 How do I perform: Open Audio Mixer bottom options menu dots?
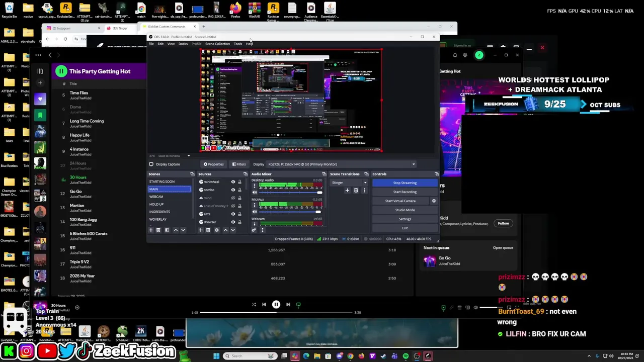(262, 230)
